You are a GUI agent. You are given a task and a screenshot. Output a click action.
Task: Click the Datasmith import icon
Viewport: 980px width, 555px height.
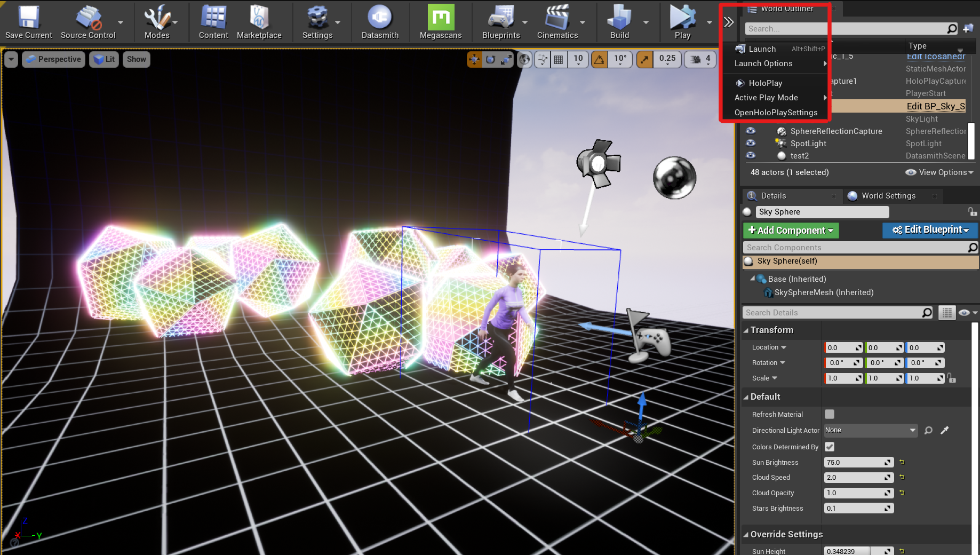tap(380, 18)
